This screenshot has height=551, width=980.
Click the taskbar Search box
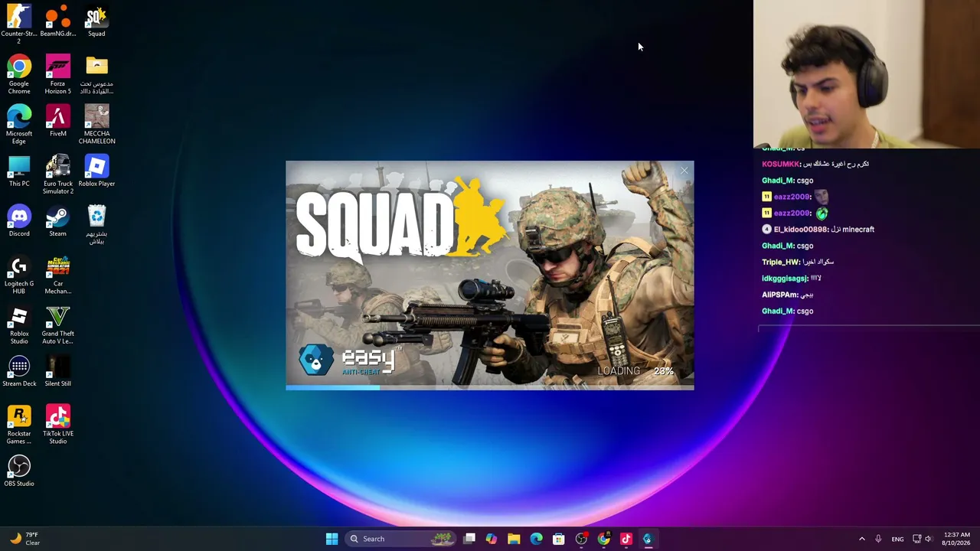click(x=401, y=539)
